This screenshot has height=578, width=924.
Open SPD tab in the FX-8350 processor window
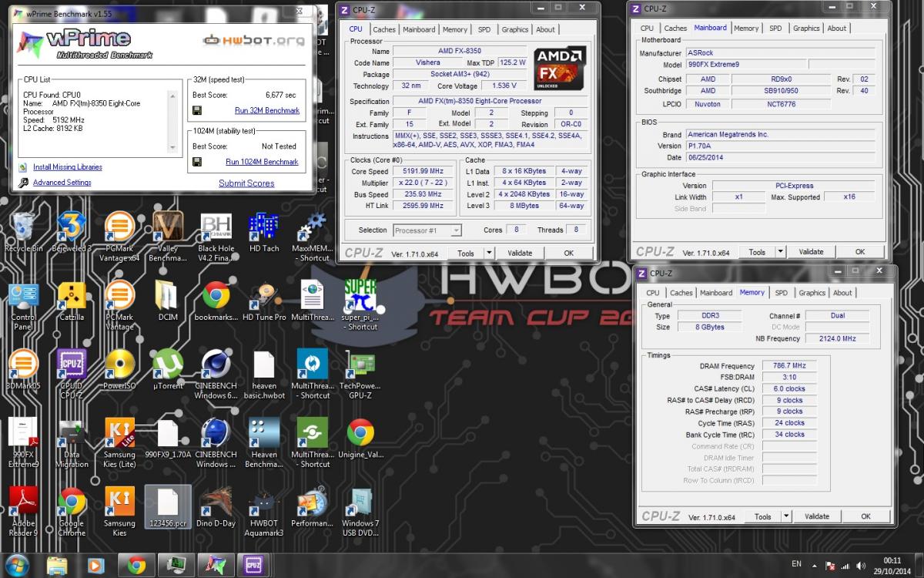[484, 29]
